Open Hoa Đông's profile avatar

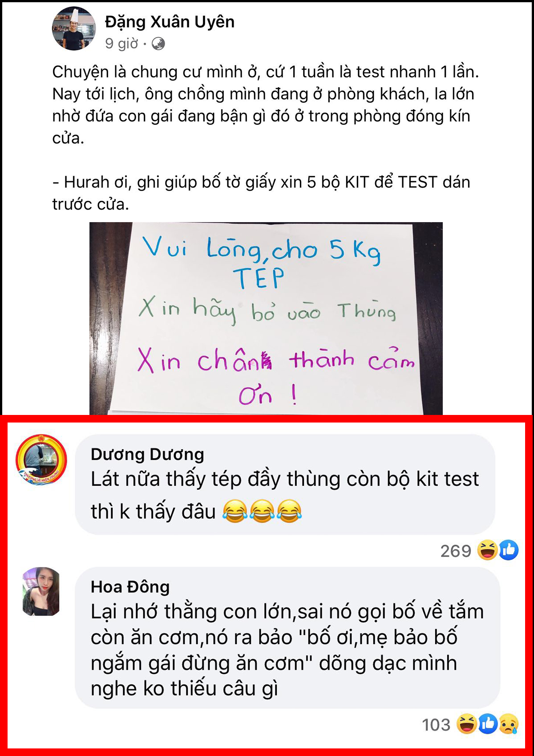point(41,591)
